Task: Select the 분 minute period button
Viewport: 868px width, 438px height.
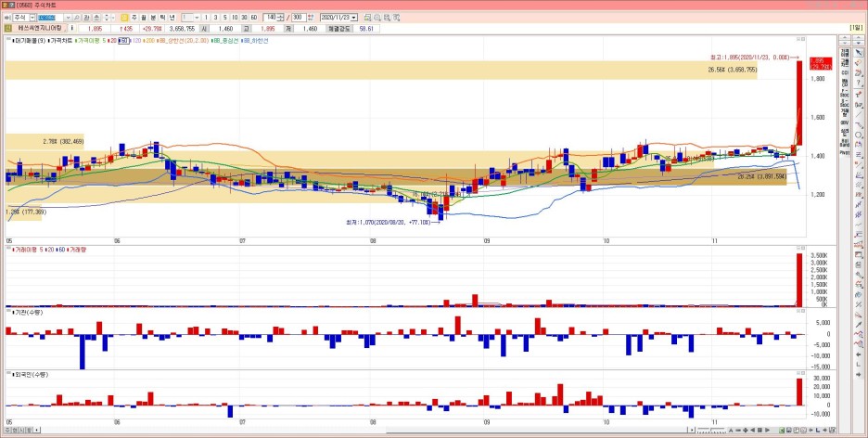Action: pyautogui.click(x=153, y=17)
